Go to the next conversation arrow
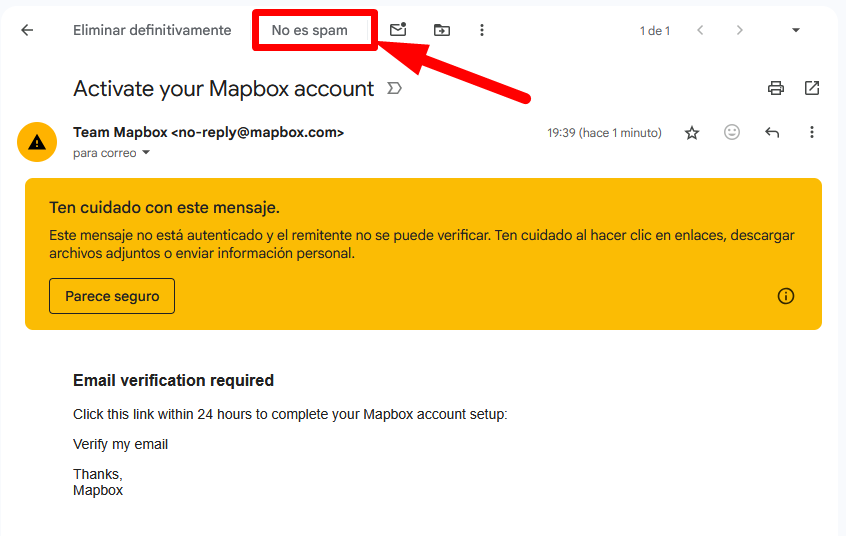 740,30
